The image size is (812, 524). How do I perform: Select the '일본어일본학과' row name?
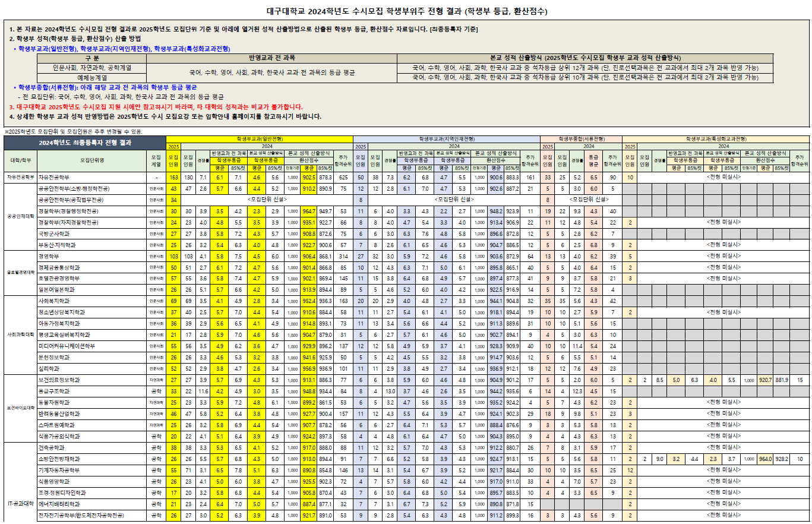point(91,289)
